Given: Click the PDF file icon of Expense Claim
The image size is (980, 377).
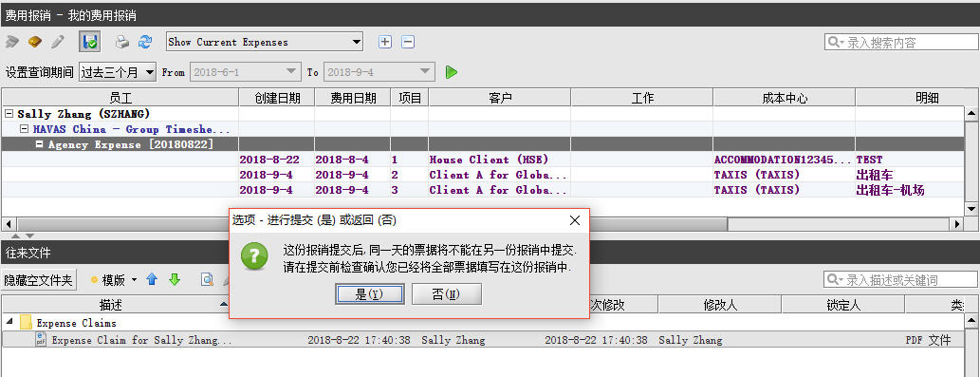Looking at the screenshot, I should (x=41, y=340).
